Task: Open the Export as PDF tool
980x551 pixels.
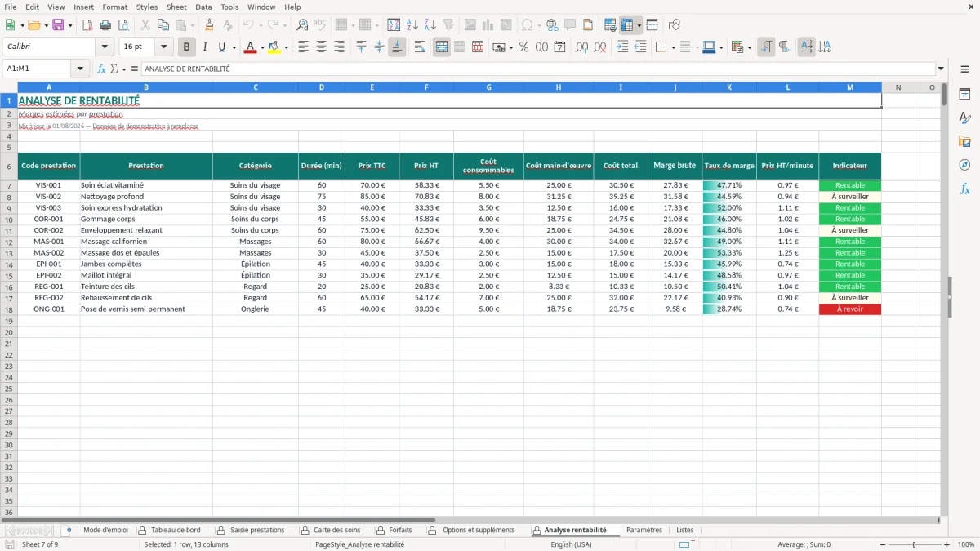Action: click(88, 25)
